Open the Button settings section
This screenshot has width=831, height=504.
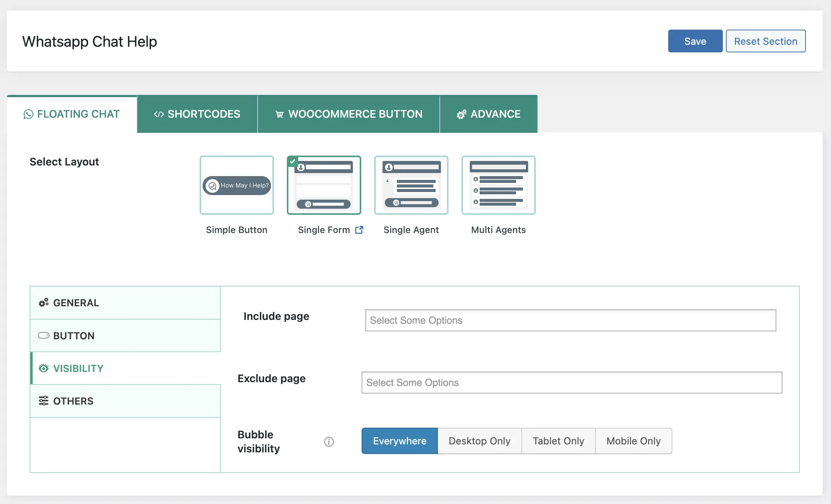pyautogui.click(x=125, y=336)
